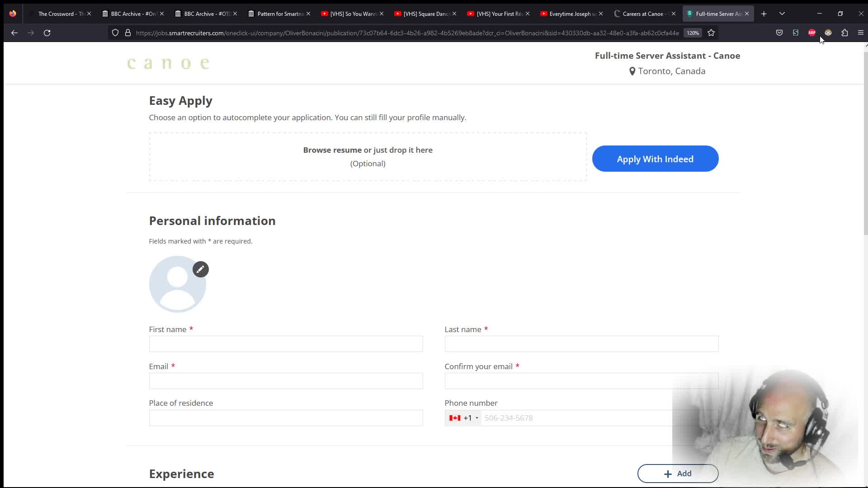Expand the list all tabs chevron
Screen dimensions: 868x488
[x=782, y=14]
